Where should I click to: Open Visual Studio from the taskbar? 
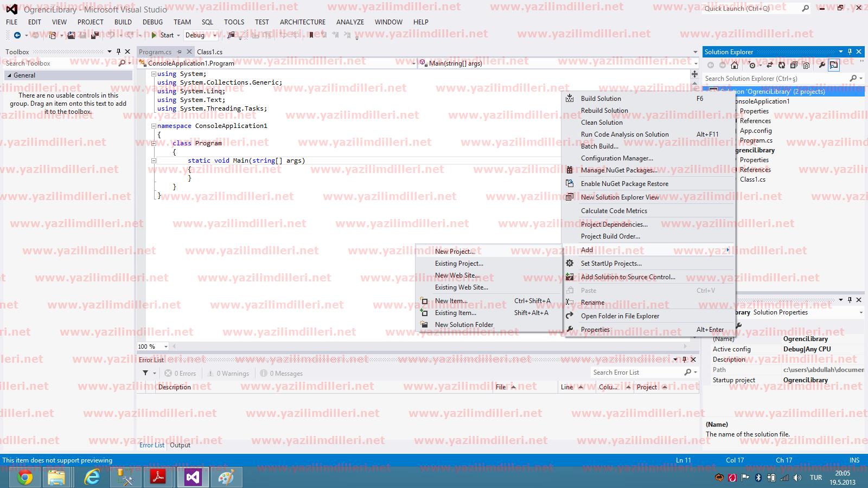click(x=193, y=477)
